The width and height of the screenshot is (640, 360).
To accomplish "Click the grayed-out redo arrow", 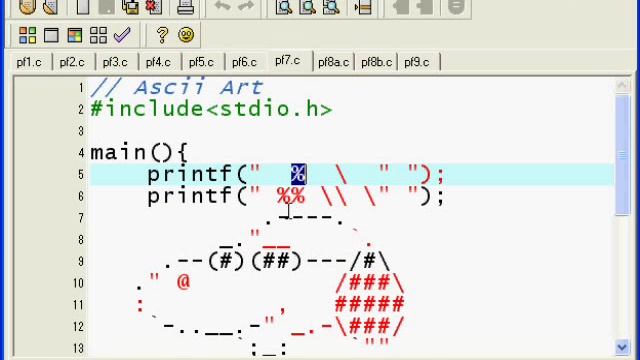I will click(246, 6).
